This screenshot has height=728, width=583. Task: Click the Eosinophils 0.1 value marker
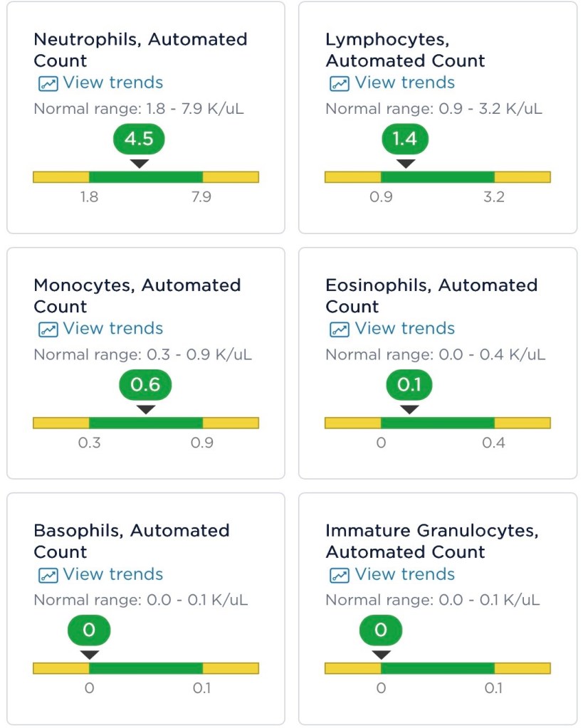tap(409, 385)
